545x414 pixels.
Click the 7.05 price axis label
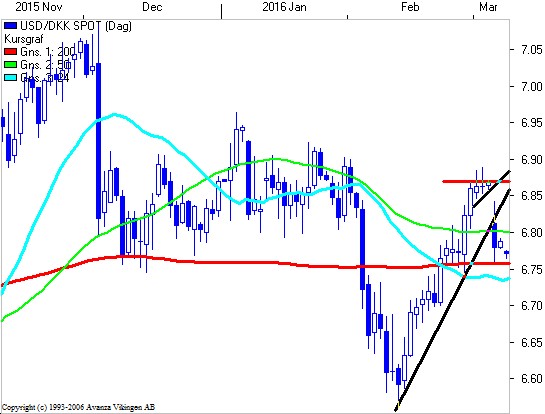coord(532,50)
